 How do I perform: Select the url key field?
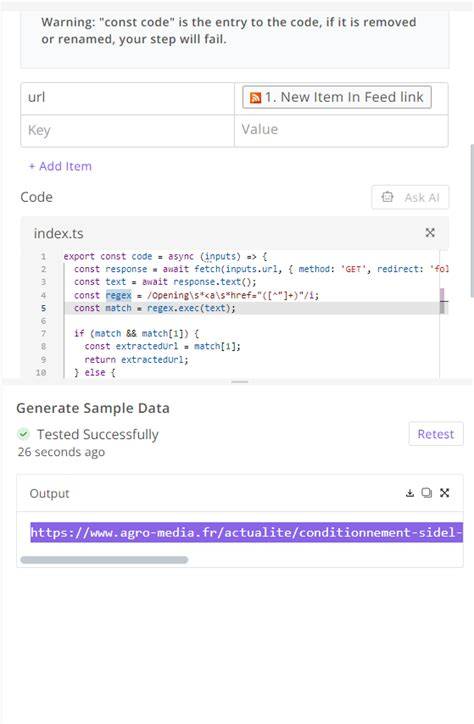click(127, 98)
